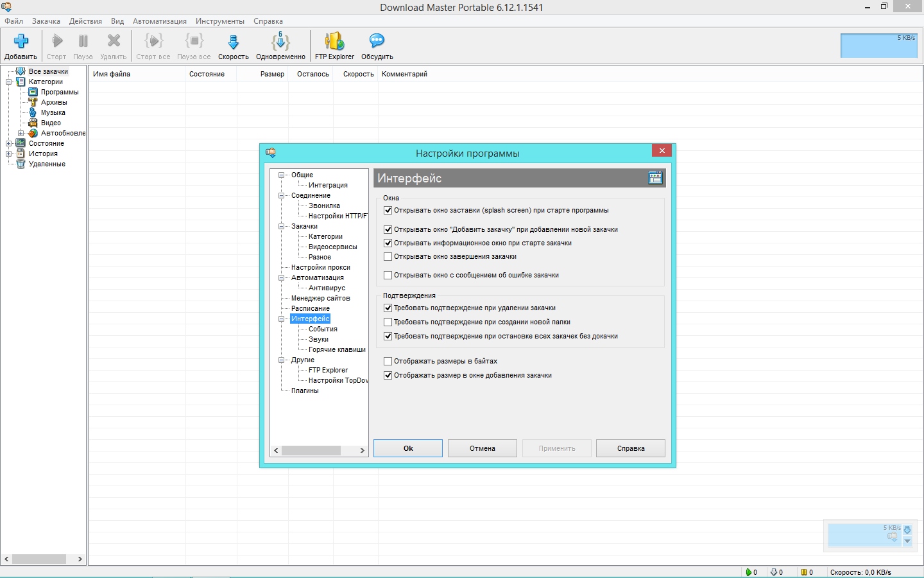Click the Старт все toolbar icon

(153, 41)
